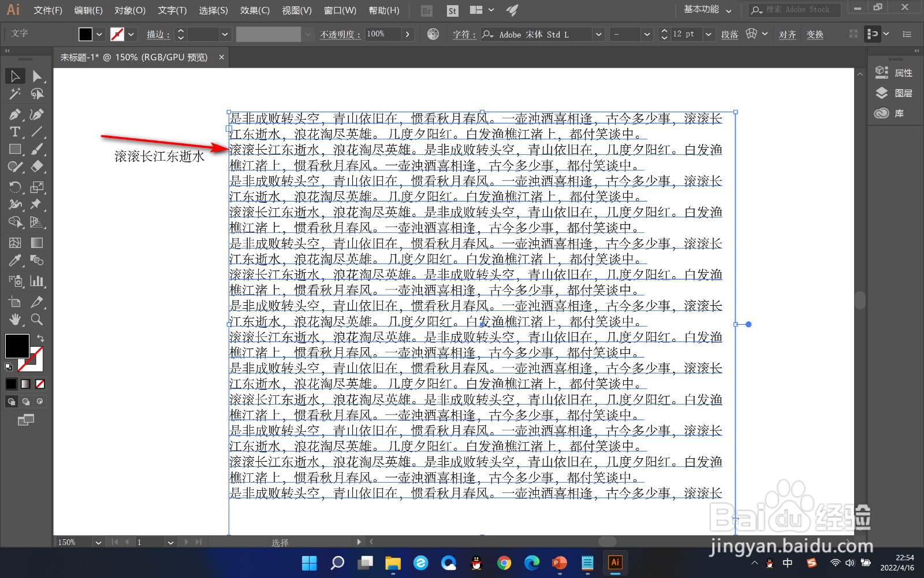924x578 pixels.
Task: Open the 文字(T) menu
Action: tap(172, 10)
